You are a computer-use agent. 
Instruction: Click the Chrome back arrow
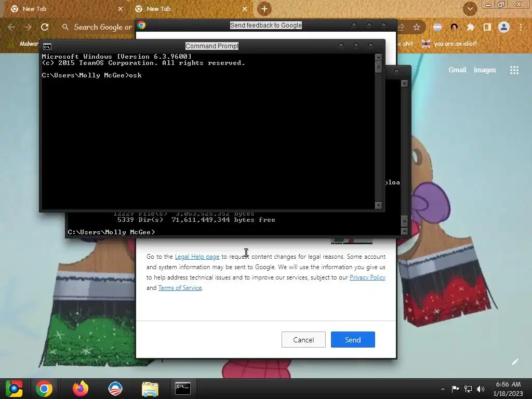tap(11, 27)
